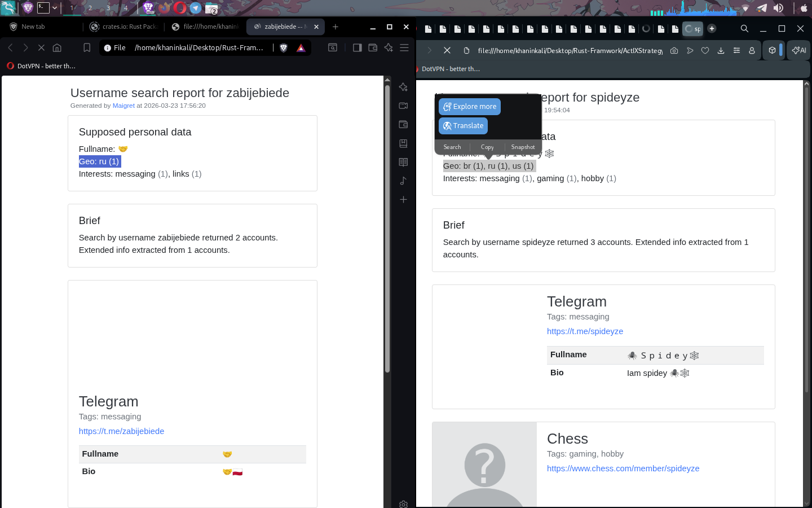Open Leo AI sparkle in Brave sidebar
Screen dimensions: 812x508
tap(403, 87)
